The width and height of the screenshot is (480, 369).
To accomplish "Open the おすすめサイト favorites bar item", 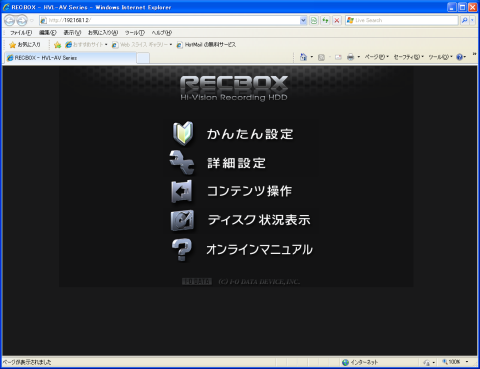I will [86, 44].
